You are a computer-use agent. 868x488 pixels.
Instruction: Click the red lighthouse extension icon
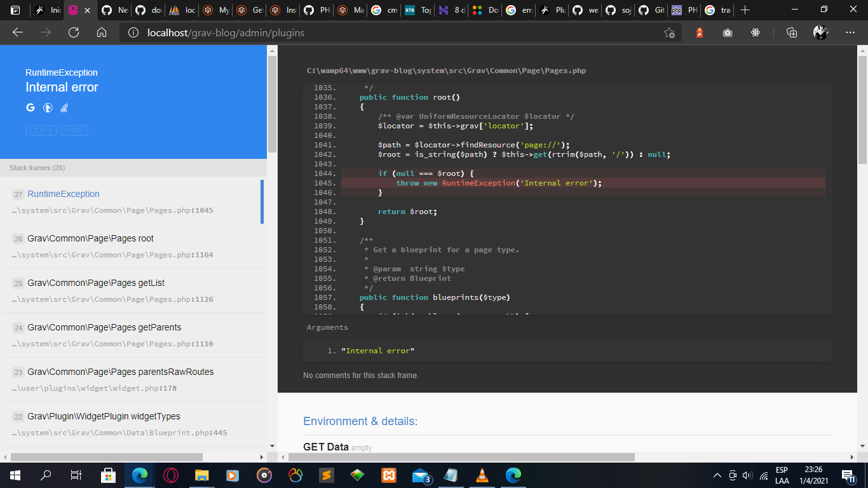pos(699,32)
